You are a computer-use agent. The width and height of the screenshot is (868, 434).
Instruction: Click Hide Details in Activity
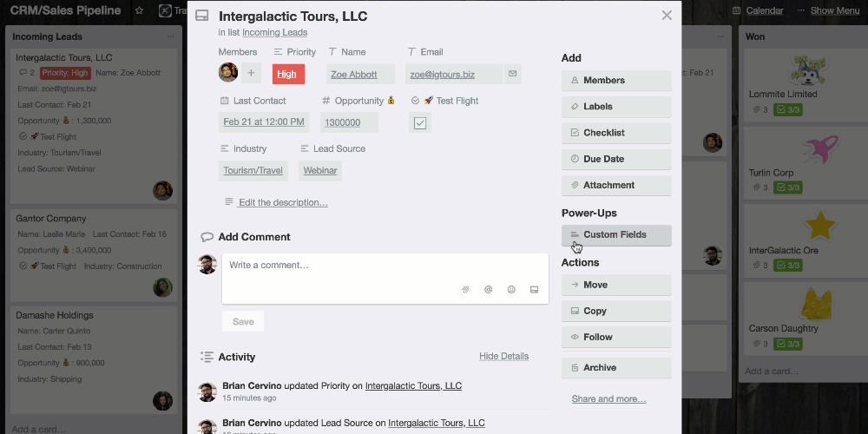tap(503, 356)
